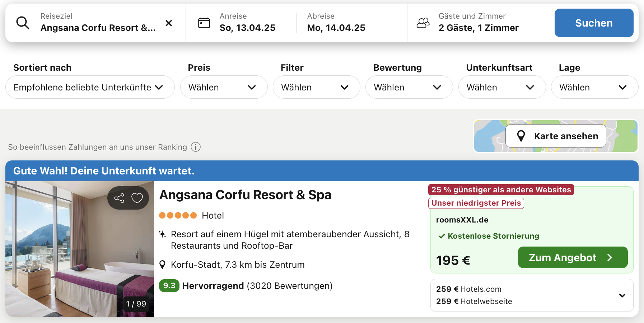Screen dimensions: 644x323
Task: Click the 259 € Hotelwebseite offer
Action: point(474,301)
